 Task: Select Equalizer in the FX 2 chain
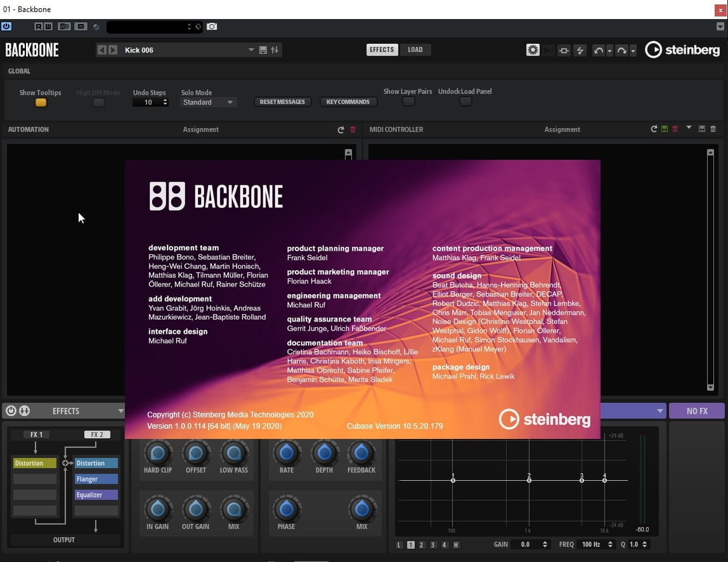pos(96,495)
